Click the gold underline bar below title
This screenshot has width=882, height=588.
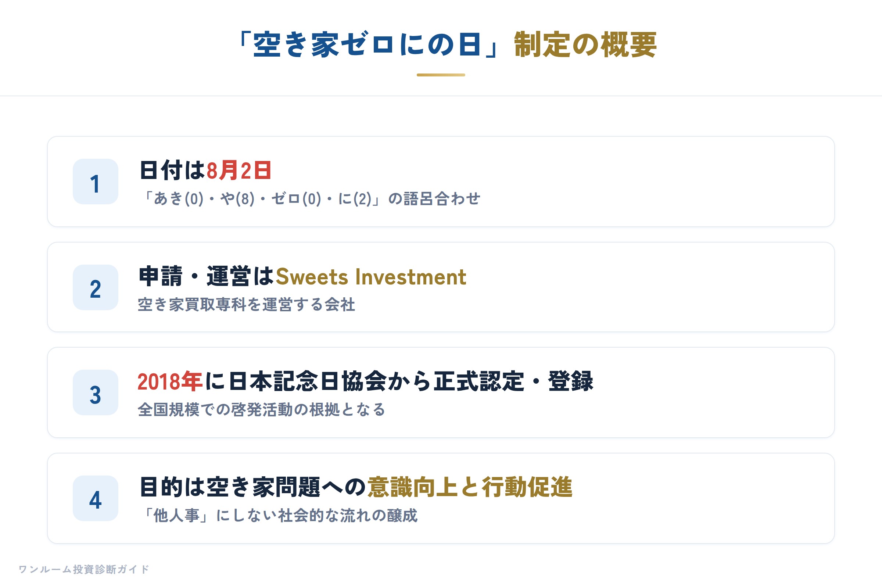pos(441,75)
